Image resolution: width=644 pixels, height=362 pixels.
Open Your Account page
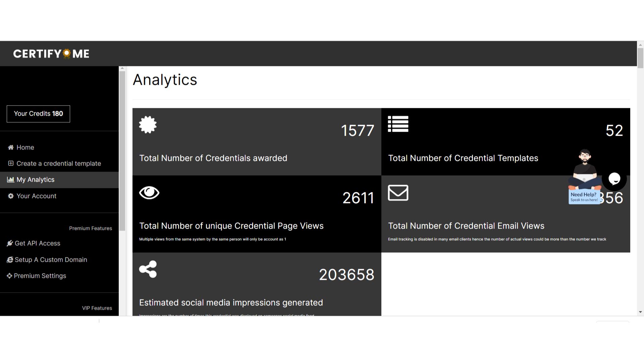pyautogui.click(x=36, y=196)
